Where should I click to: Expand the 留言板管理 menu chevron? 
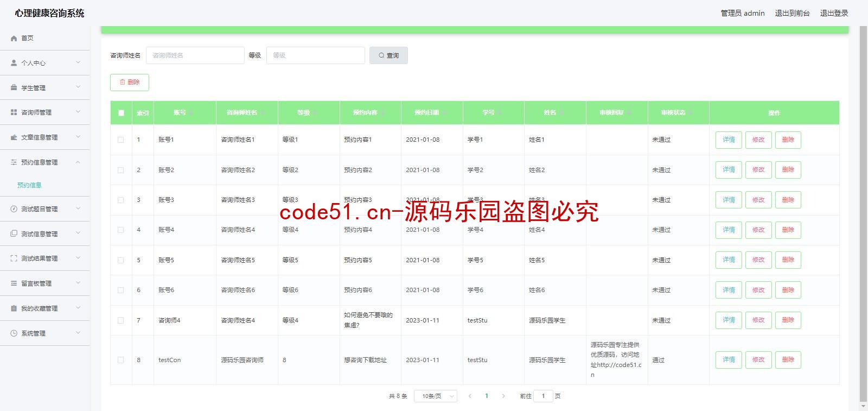point(78,283)
